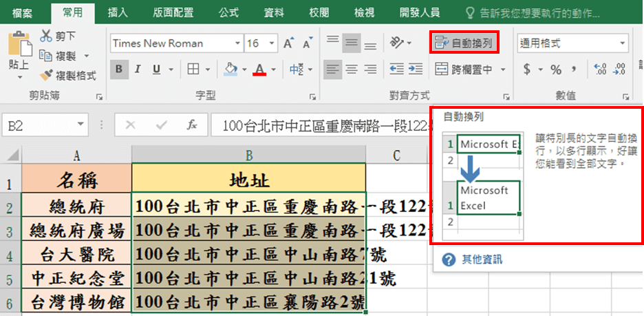
Task: Click the percent style icon
Action: point(555,70)
